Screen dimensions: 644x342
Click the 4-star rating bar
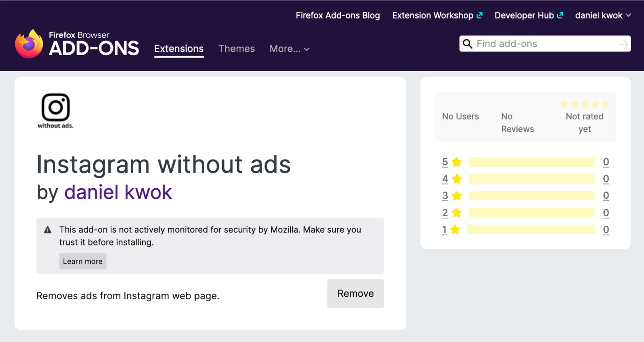tap(532, 179)
